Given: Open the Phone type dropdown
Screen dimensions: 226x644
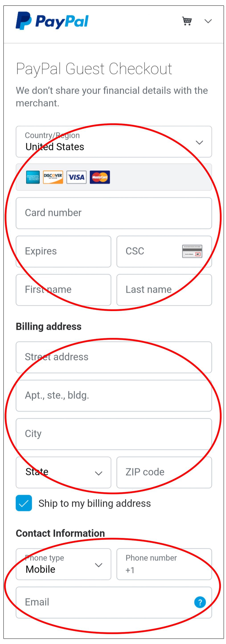Looking at the screenshot, I should click(63, 564).
